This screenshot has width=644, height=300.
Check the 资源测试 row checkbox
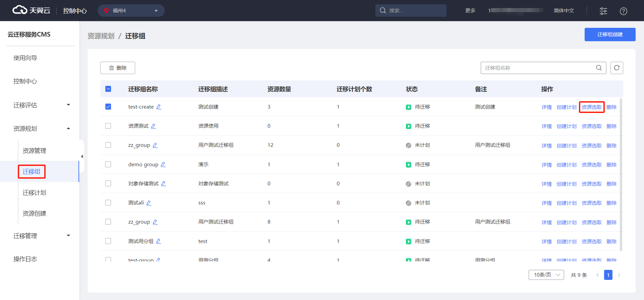point(108,126)
